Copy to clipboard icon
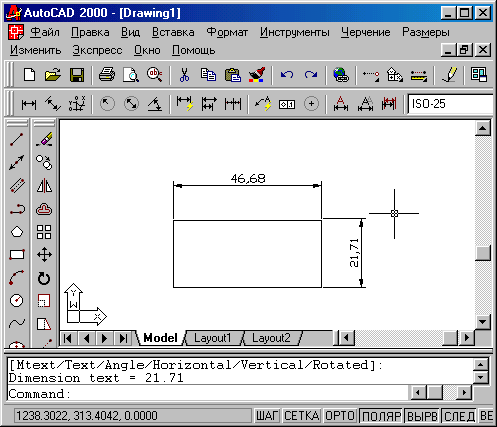This screenshot has height=427, width=497. pyautogui.click(x=208, y=75)
